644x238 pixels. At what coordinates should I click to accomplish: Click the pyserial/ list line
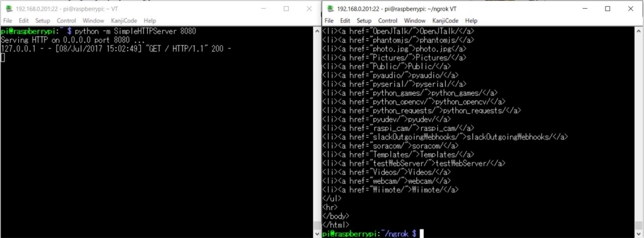pos(394,84)
